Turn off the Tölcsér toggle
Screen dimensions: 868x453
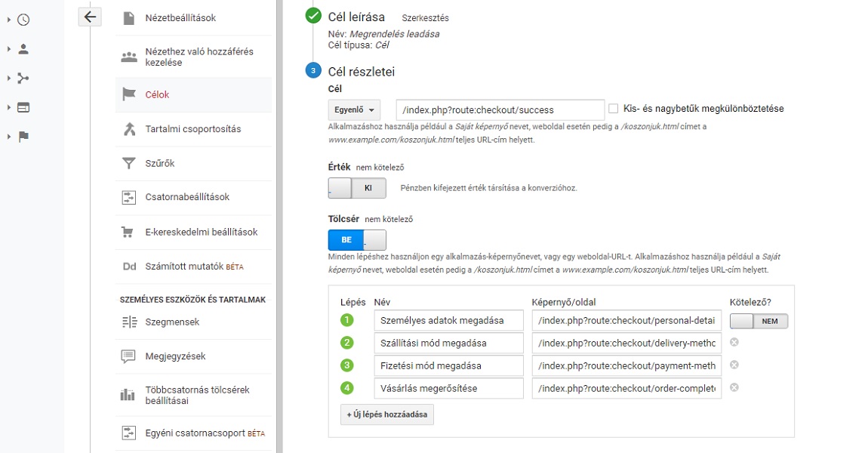pos(356,240)
